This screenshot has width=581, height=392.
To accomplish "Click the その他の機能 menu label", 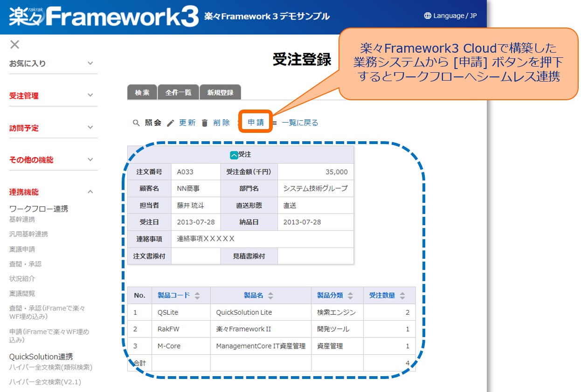I will click(x=31, y=160).
